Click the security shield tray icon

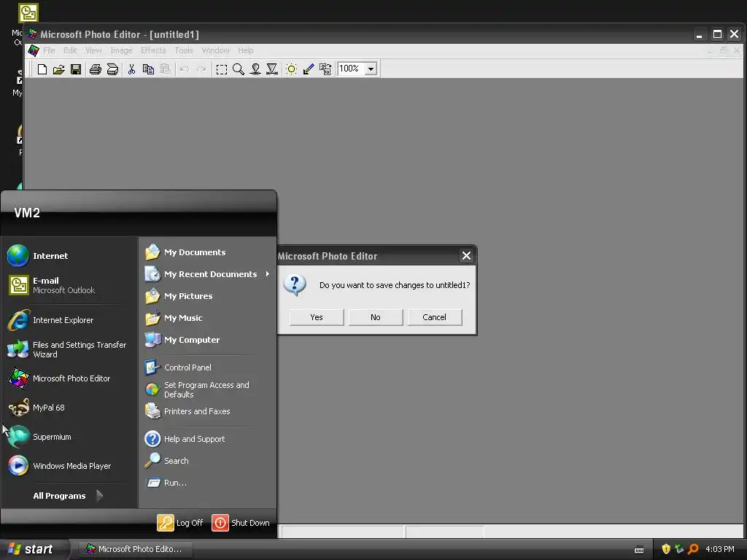point(666,549)
